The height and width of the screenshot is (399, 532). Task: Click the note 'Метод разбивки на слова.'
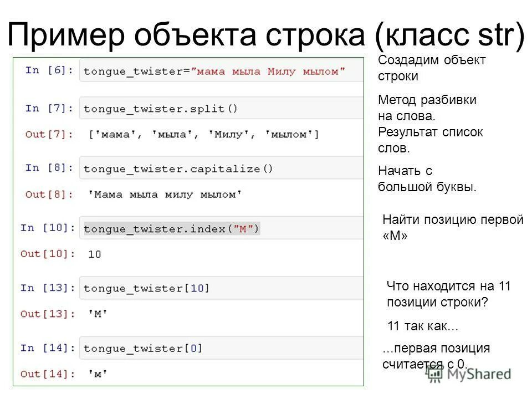pos(427,108)
